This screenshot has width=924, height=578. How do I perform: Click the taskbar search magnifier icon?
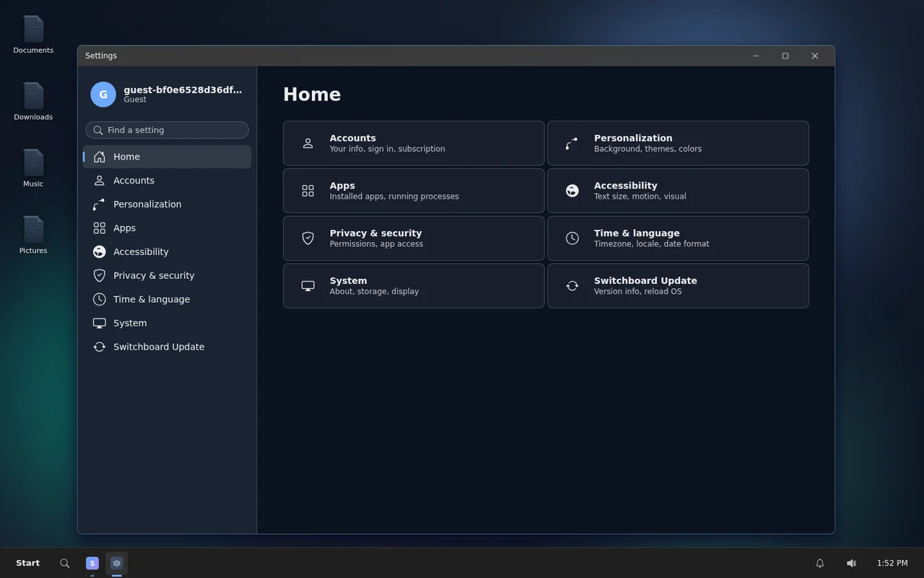point(65,564)
